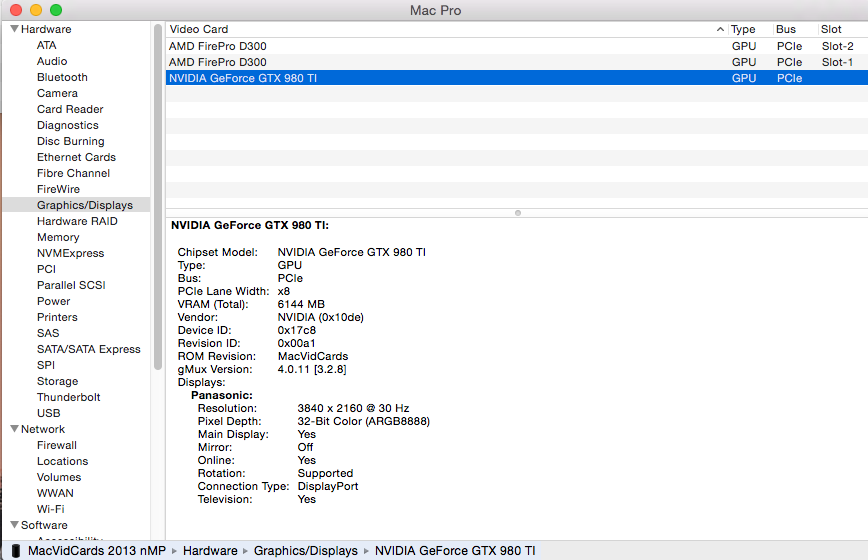This screenshot has height=560, width=868.
Task: Click Hardware in the path bar
Action: (x=210, y=551)
